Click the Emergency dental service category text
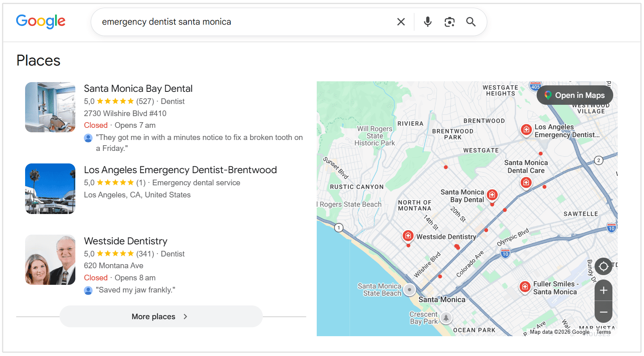Image resolution: width=644 pixels, height=356 pixels. pyautogui.click(x=196, y=183)
